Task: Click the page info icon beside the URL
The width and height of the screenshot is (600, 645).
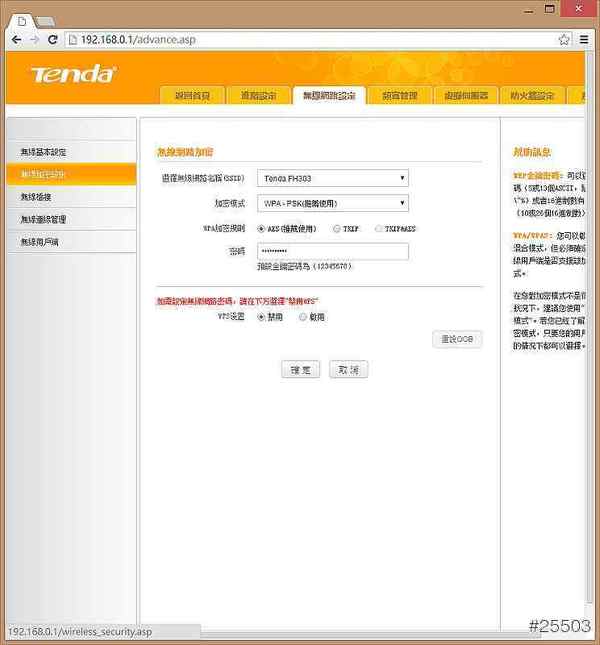Action: [73, 39]
